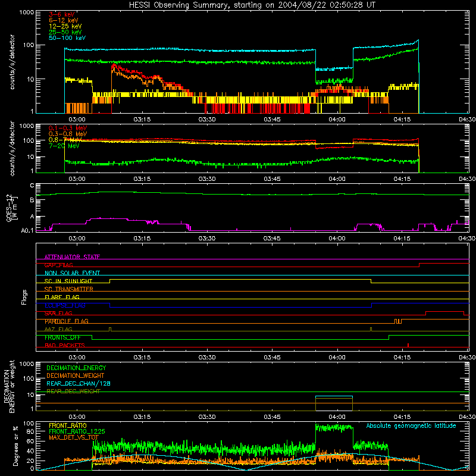Image resolution: width=476 pixels, height=476 pixels.
Task: Click the 03:00 tick under the decimation plot
Action: coord(77,417)
